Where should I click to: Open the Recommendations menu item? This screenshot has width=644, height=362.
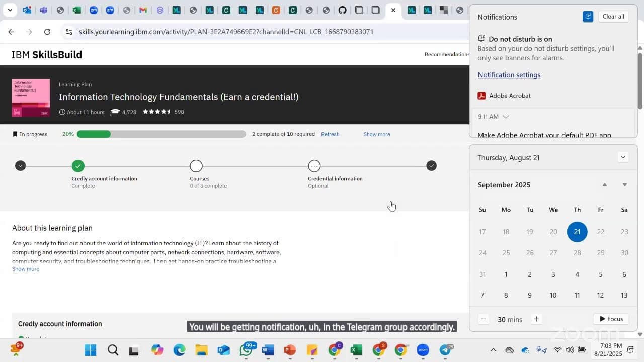click(x=447, y=54)
